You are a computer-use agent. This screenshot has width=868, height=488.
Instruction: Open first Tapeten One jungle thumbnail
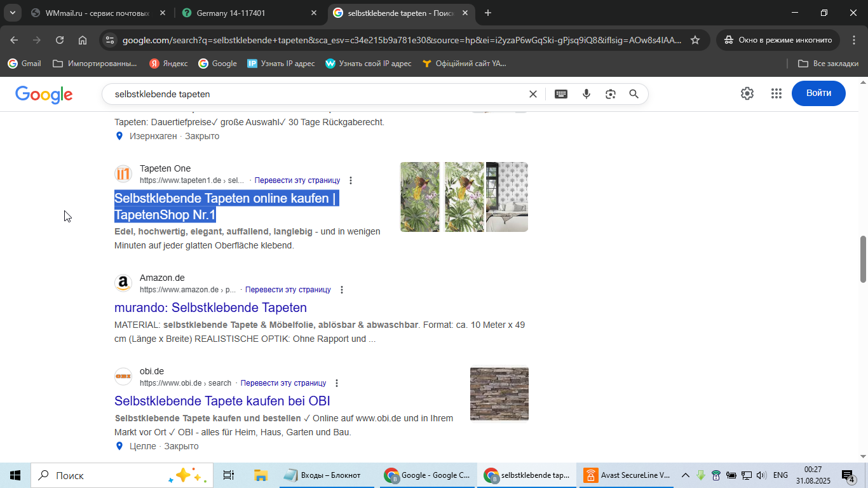tap(420, 197)
